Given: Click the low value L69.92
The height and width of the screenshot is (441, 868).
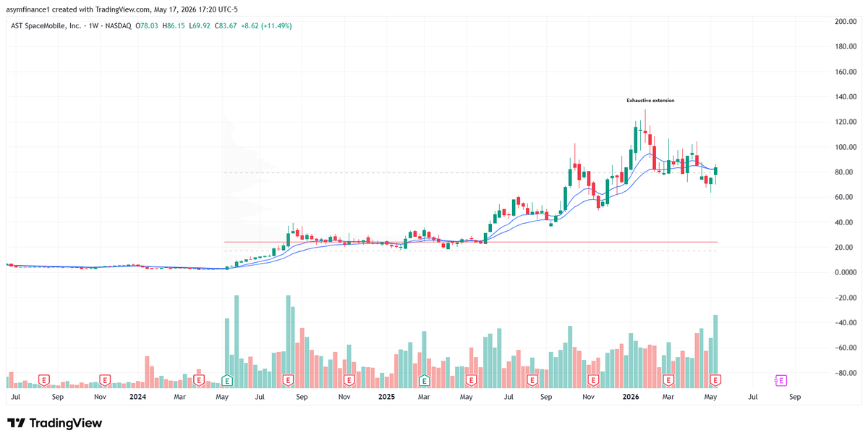Looking at the screenshot, I should coord(200,26).
